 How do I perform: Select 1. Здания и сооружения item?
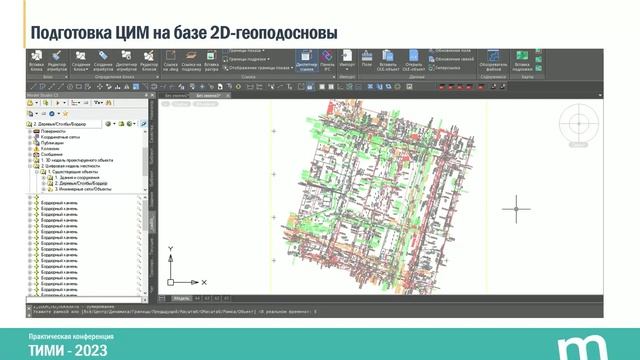[x=77, y=178]
